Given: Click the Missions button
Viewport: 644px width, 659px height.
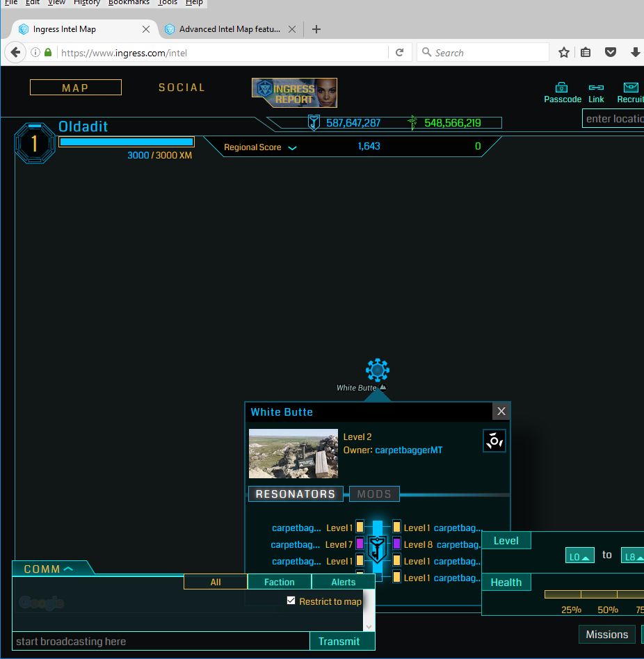Looking at the screenshot, I should pos(606,634).
